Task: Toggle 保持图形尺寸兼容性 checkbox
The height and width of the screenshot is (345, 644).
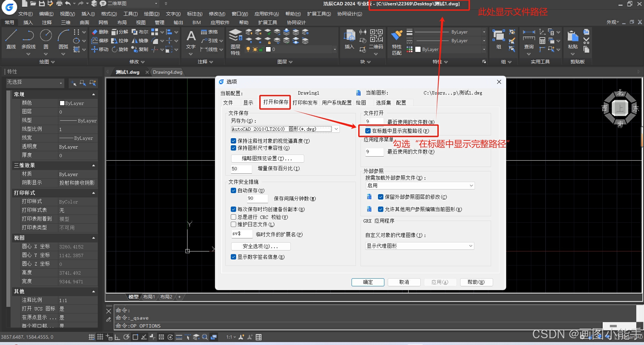Action: click(233, 148)
